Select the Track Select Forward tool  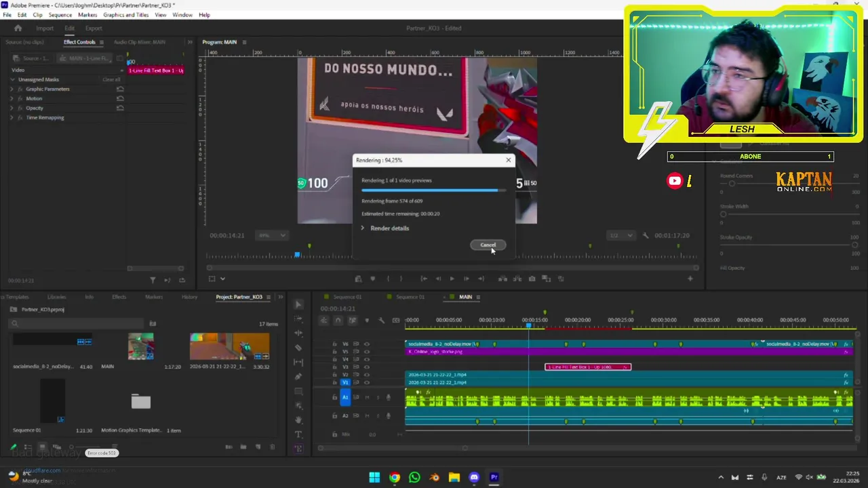(298, 319)
